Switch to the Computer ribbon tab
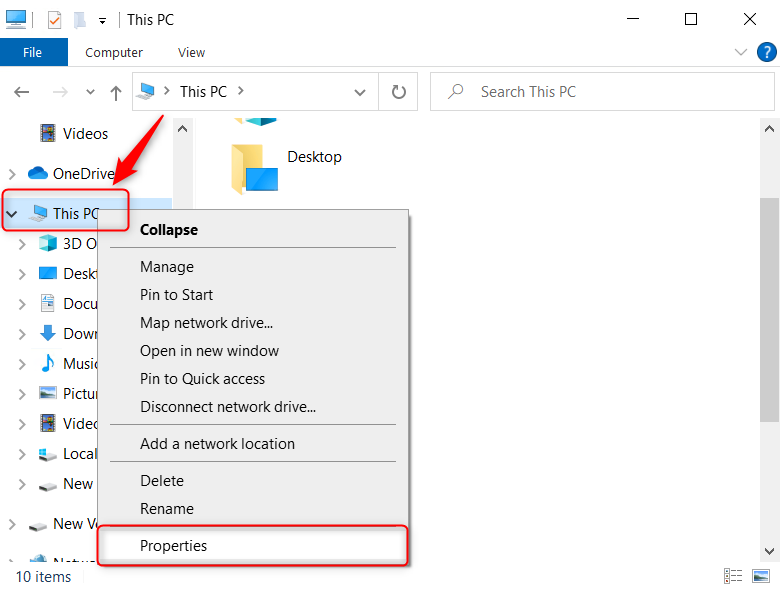The width and height of the screenshot is (780, 592). (114, 52)
